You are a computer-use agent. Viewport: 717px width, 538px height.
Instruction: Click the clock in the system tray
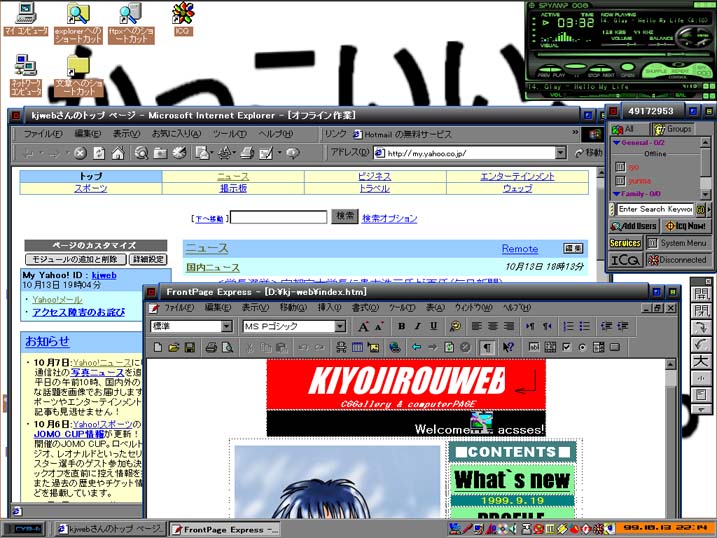pos(664,528)
